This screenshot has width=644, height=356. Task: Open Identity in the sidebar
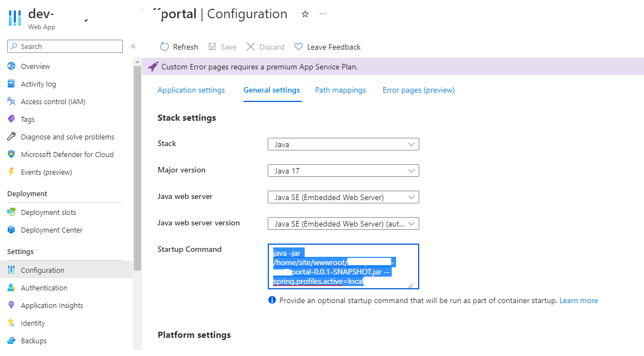(33, 323)
